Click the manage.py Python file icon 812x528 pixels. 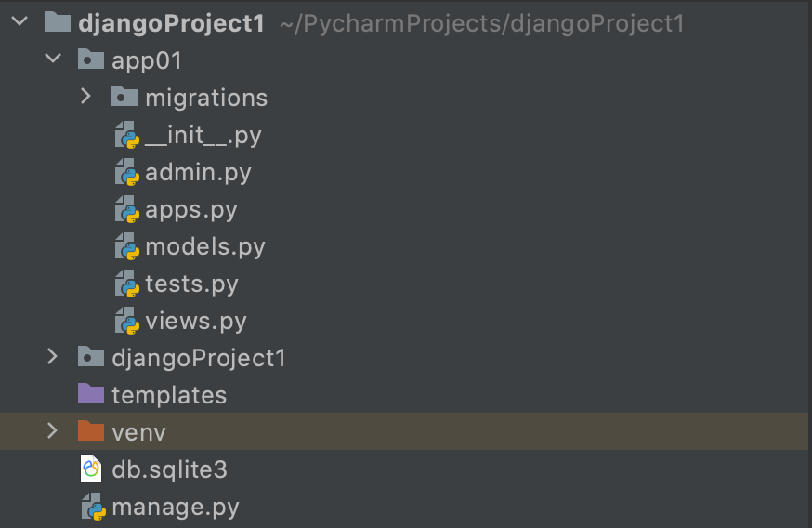[x=92, y=508]
